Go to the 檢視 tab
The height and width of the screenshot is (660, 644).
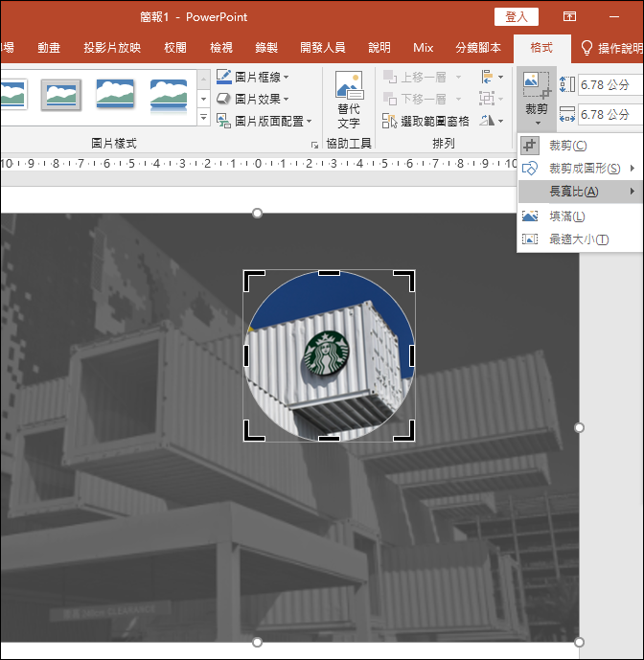[x=221, y=48]
